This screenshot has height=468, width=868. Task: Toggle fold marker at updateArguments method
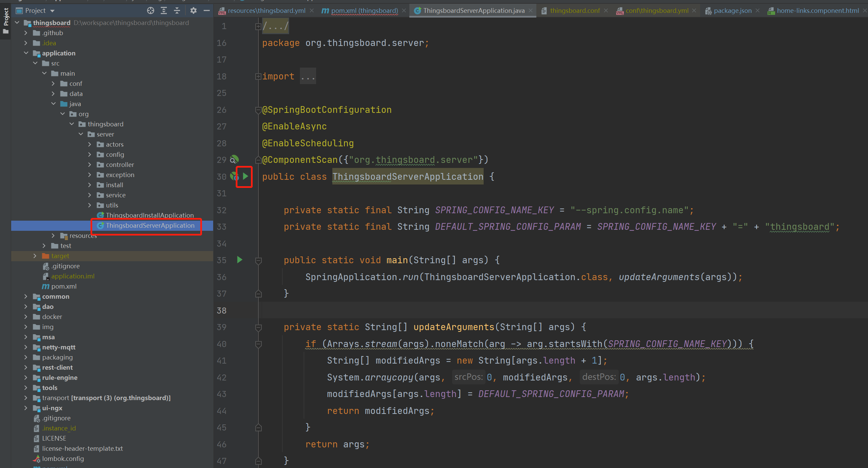click(x=258, y=327)
